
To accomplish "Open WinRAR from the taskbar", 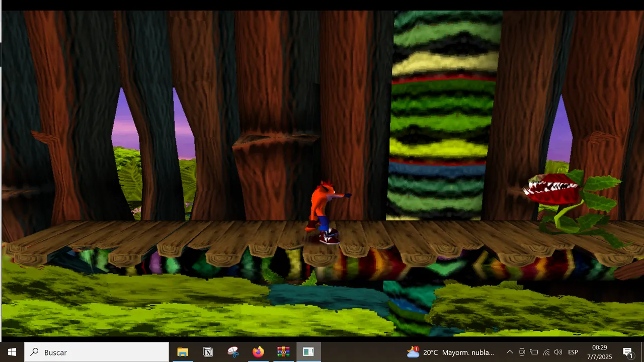I will click(x=283, y=352).
